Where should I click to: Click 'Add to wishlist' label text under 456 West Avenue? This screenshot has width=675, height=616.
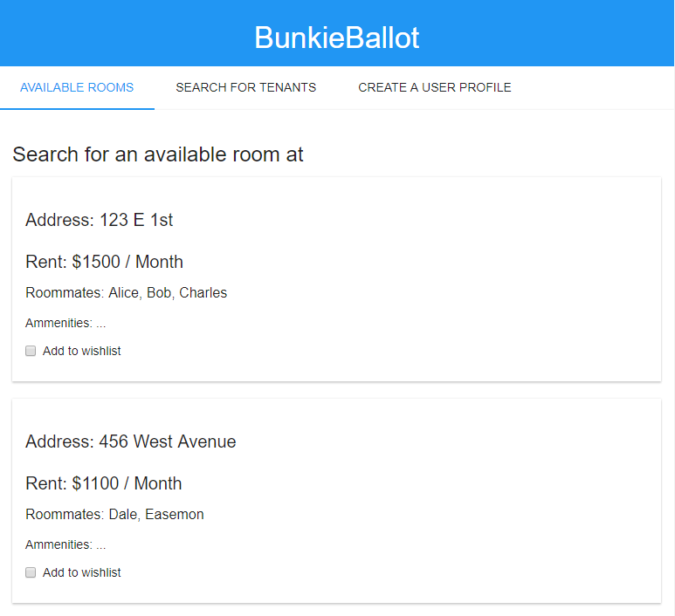click(82, 572)
